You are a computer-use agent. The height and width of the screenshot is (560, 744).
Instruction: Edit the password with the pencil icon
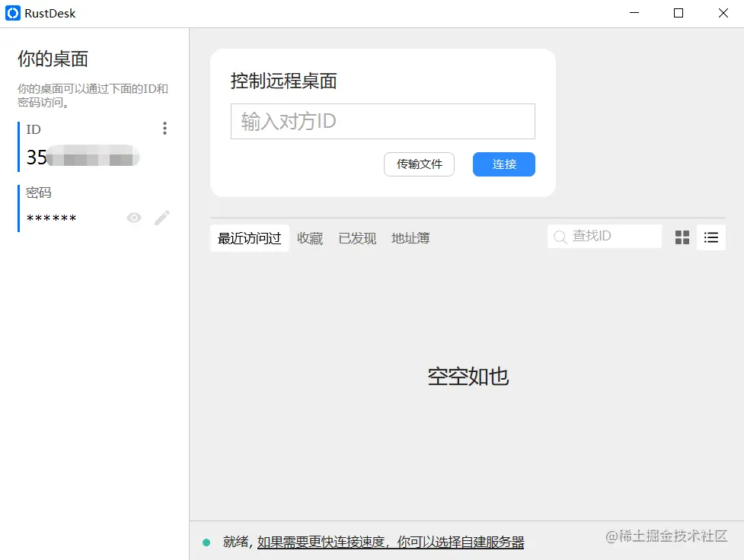click(162, 218)
